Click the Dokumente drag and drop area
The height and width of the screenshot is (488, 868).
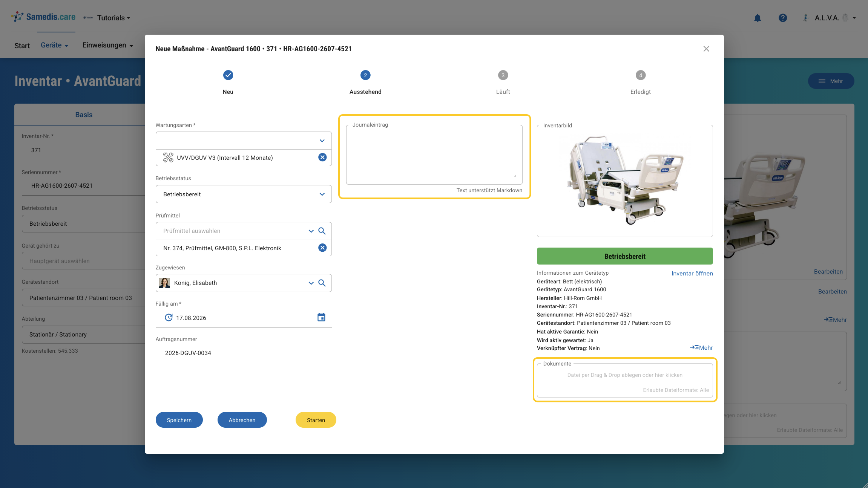click(625, 380)
